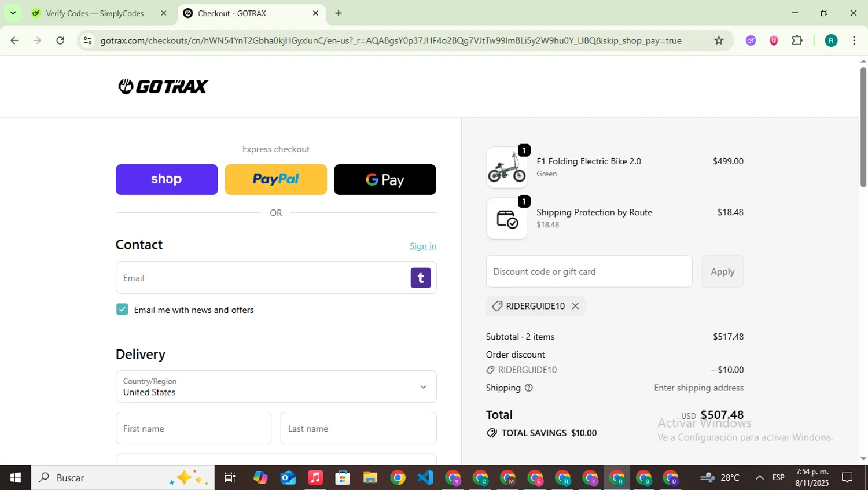Viewport: 868px width, 490px height.
Task: Open the clock and calendar flyout
Action: pos(812,478)
